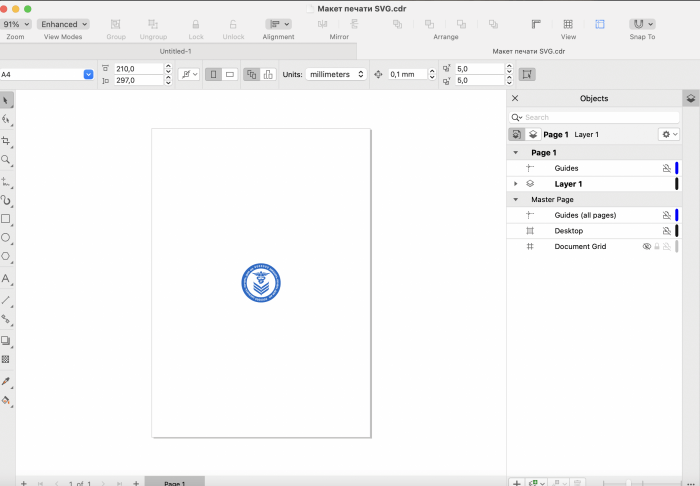Click the Group objects icon
The height and width of the screenshot is (486, 700).
[116, 24]
